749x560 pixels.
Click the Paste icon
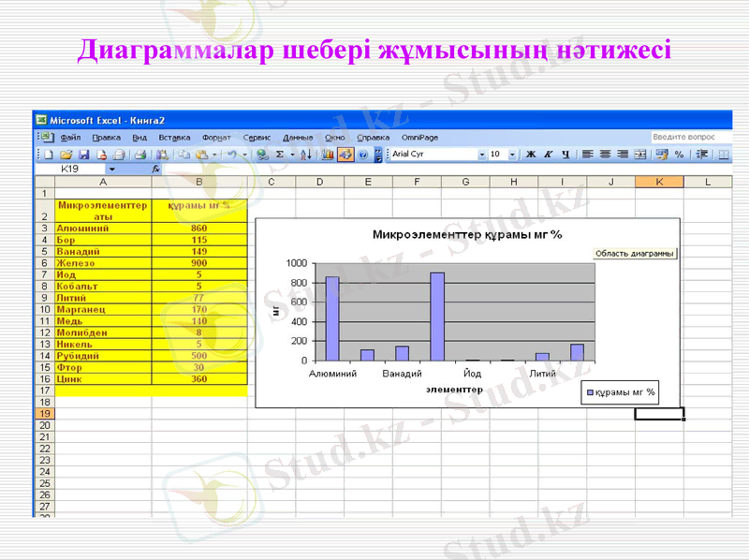click(203, 155)
